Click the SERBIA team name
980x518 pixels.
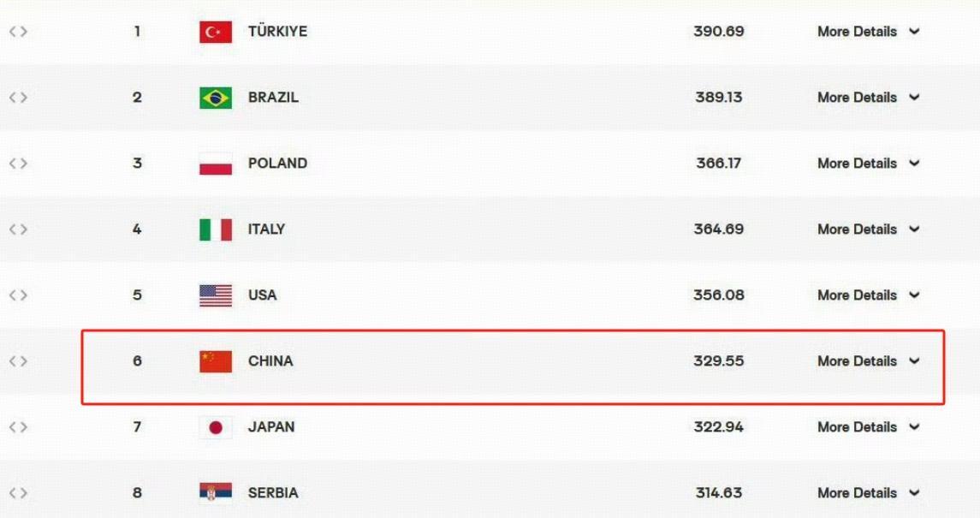tap(273, 493)
